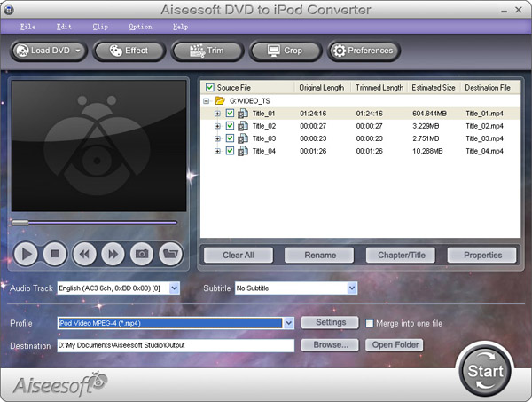Open the Crop tool
Image resolution: width=532 pixels, height=402 pixels.
point(286,51)
